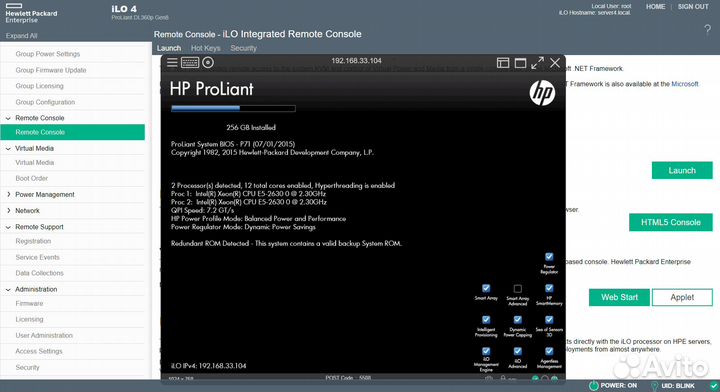Open HOME in the top bar
The width and height of the screenshot is (720, 392).
(x=655, y=7)
